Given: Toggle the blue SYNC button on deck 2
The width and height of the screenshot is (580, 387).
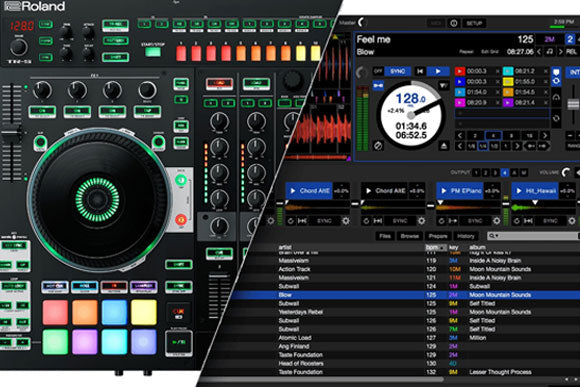Looking at the screenshot, I should [398, 71].
